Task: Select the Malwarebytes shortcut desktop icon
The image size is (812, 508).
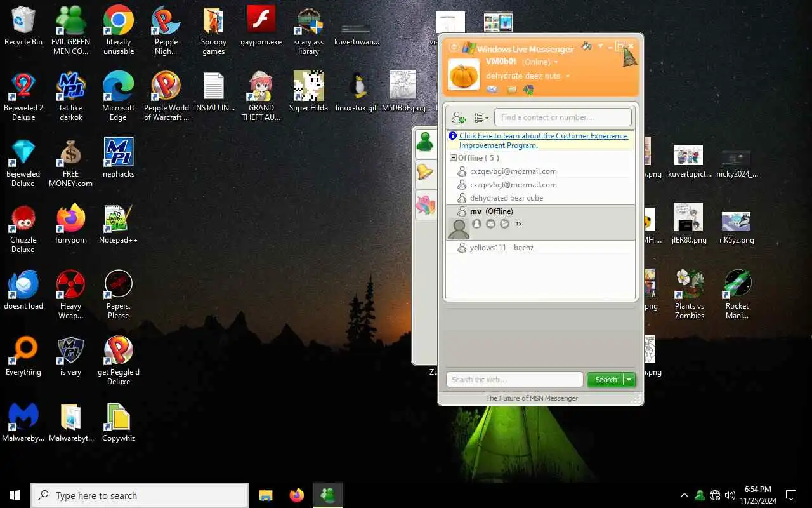Action: (x=23, y=422)
